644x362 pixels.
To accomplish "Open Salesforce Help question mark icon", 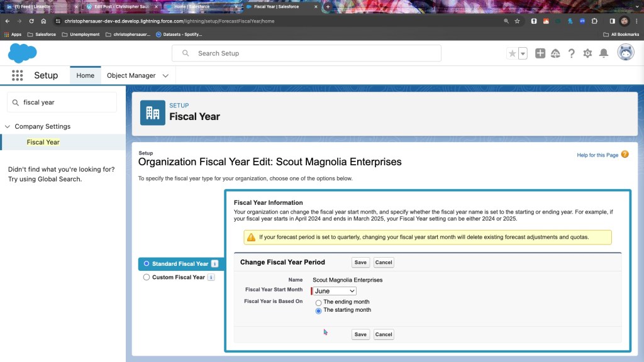I will (x=571, y=53).
